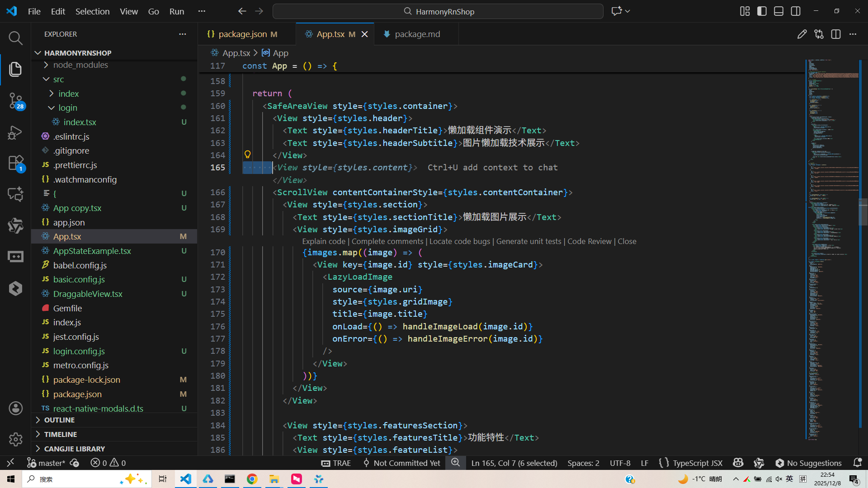The image size is (868, 488).
Task: Open Manage settings gear icon
Action: [x=15, y=439]
